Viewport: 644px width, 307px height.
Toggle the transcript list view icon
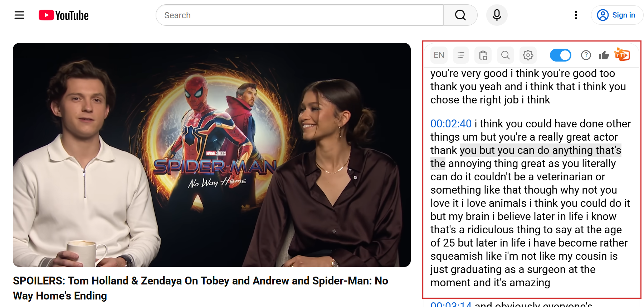(x=461, y=55)
